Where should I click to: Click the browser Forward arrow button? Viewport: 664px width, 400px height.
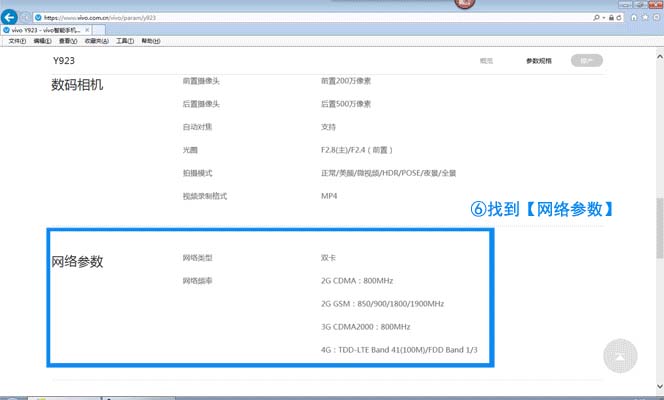[x=27, y=18]
